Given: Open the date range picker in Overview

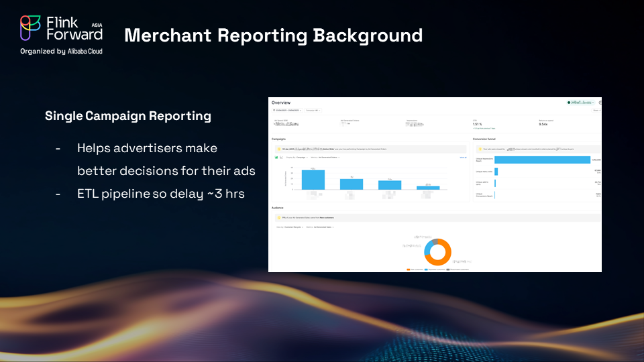Looking at the screenshot, I should (x=287, y=111).
